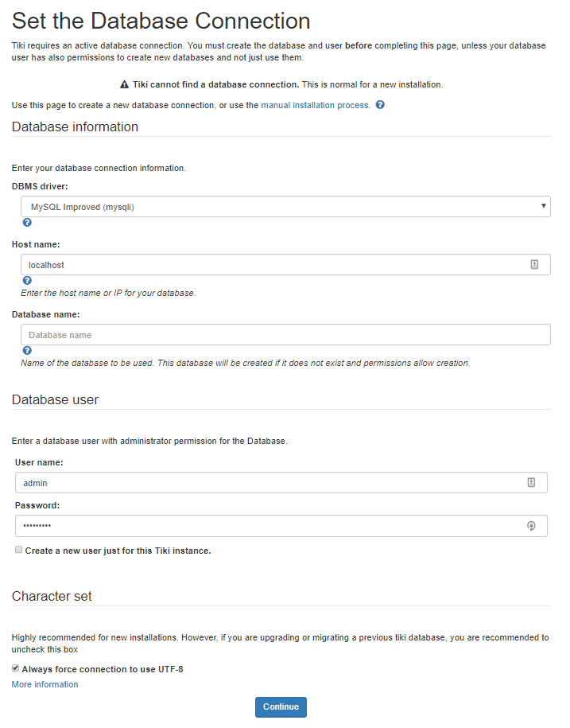The image size is (570, 728).
Task: Click help icon next to manual installation process
Action: click(x=380, y=105)
